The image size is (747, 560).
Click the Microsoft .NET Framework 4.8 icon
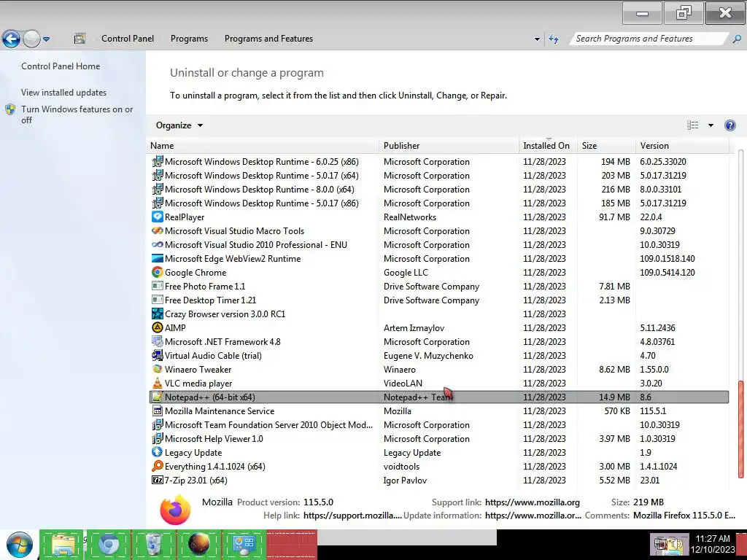point(158,341)
